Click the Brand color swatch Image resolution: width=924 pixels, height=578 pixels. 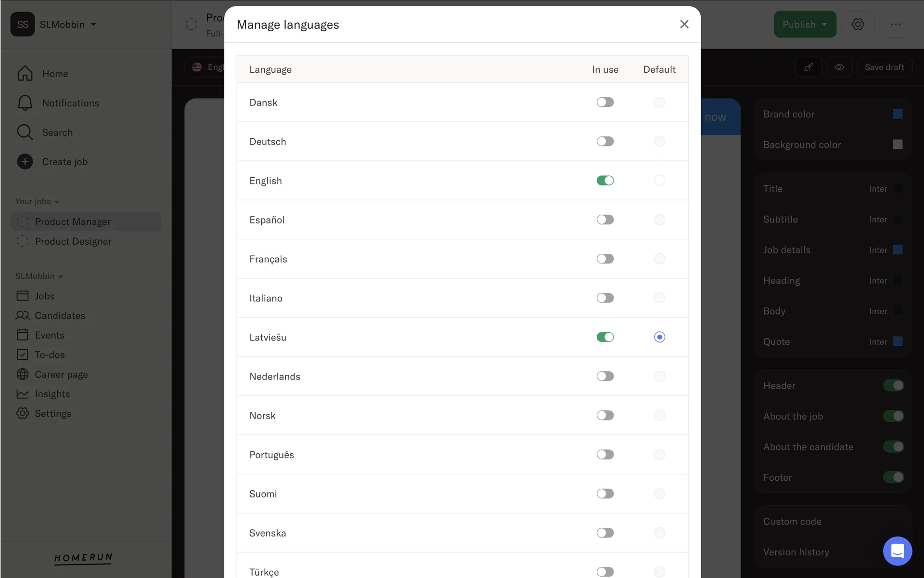coord(898,114)
